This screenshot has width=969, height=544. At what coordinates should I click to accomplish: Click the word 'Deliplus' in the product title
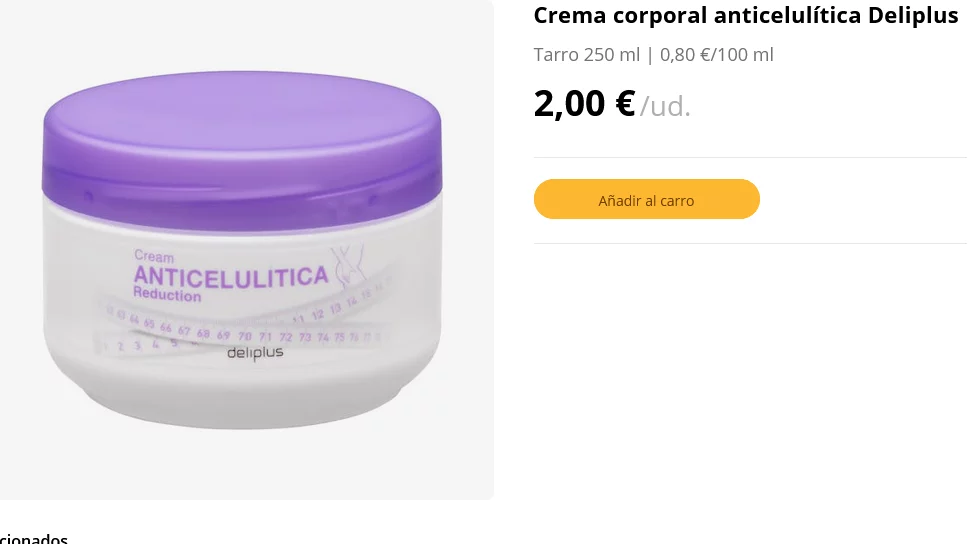coord(913,15)
